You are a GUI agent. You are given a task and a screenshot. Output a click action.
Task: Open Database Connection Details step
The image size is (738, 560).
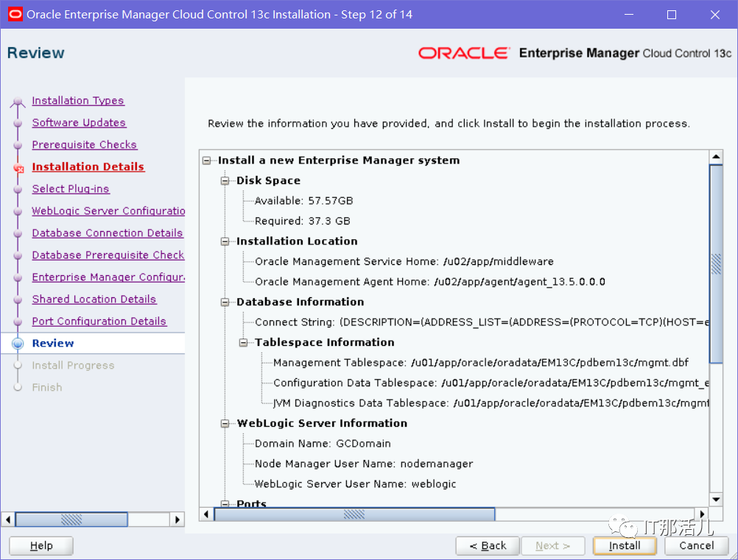(x=108, y=233)
